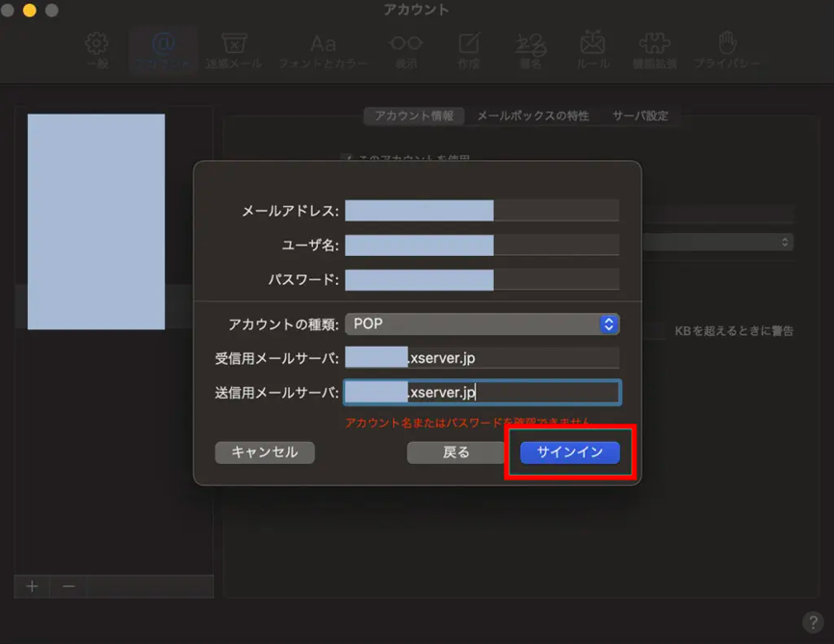Open the プライバシー privacy pane
Screen dimensions: 834x644
726,50
